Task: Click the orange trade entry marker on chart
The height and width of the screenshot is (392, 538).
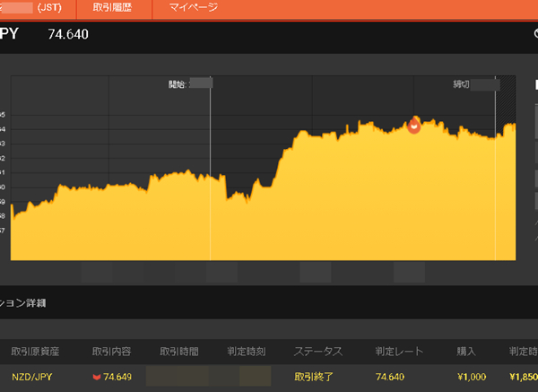Action: click(x=413, y=126)
